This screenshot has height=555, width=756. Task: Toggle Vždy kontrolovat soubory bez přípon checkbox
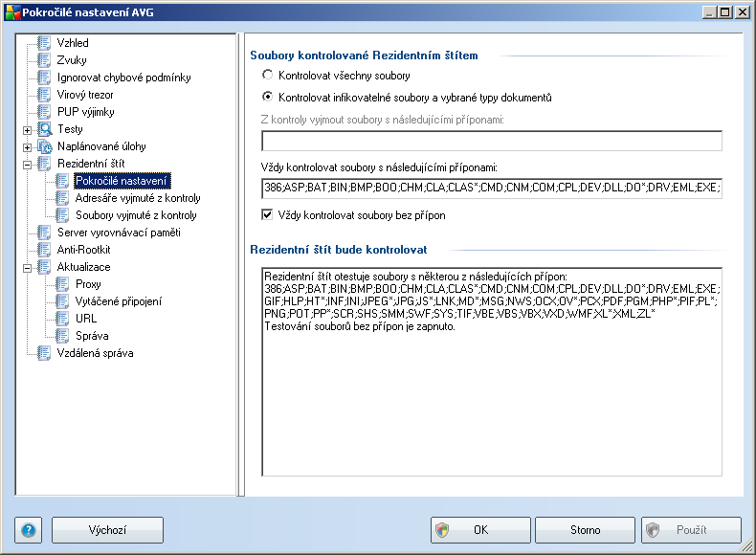[x=267, y=214]
